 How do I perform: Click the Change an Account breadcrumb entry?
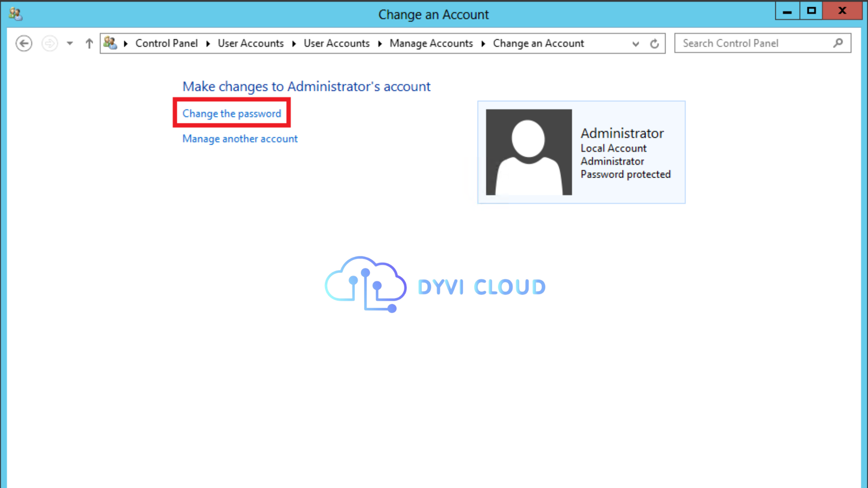click(x=538, y=43)
